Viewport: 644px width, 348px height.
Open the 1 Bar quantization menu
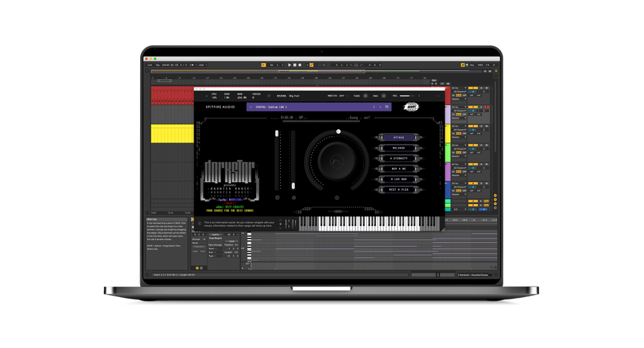pos(202,65)
